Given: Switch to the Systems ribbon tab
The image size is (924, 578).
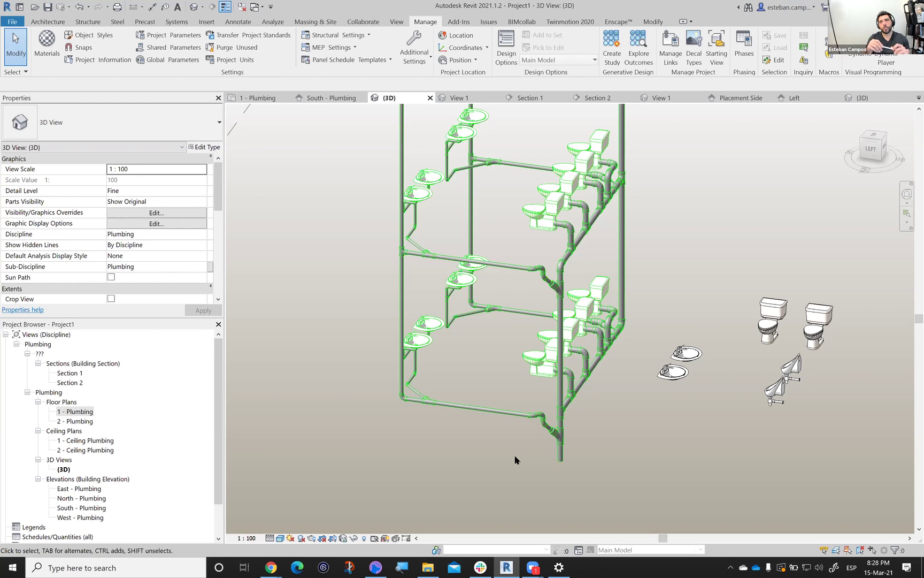Looking at the screenshot, I should click(x=176, y=22).
